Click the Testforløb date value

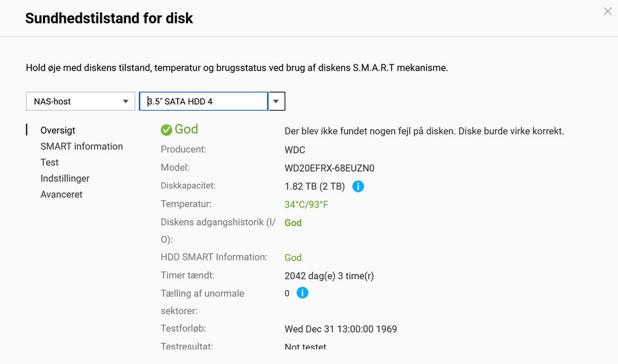341,329
